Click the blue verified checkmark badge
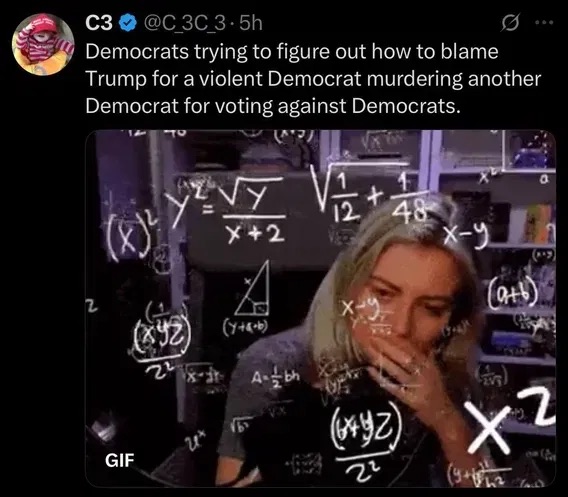This screenshot has width=568, height=497. pyautogui.click(x=128, y=24)
